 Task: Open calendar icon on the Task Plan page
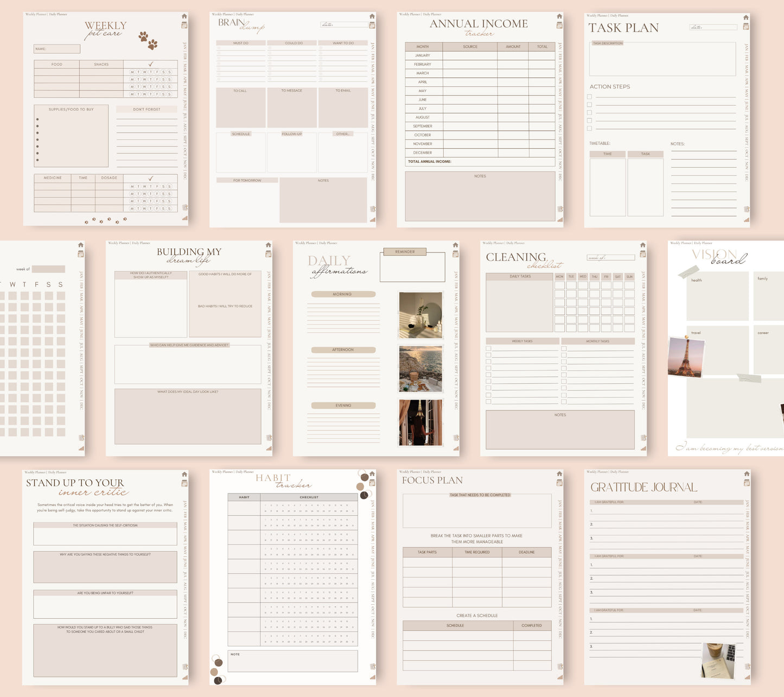tap(746, 26)
